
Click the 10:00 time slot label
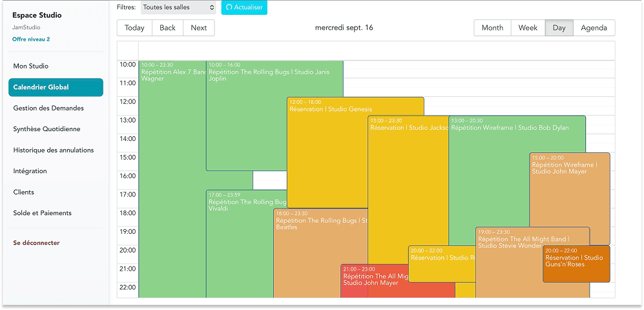(x=127, y=65)
